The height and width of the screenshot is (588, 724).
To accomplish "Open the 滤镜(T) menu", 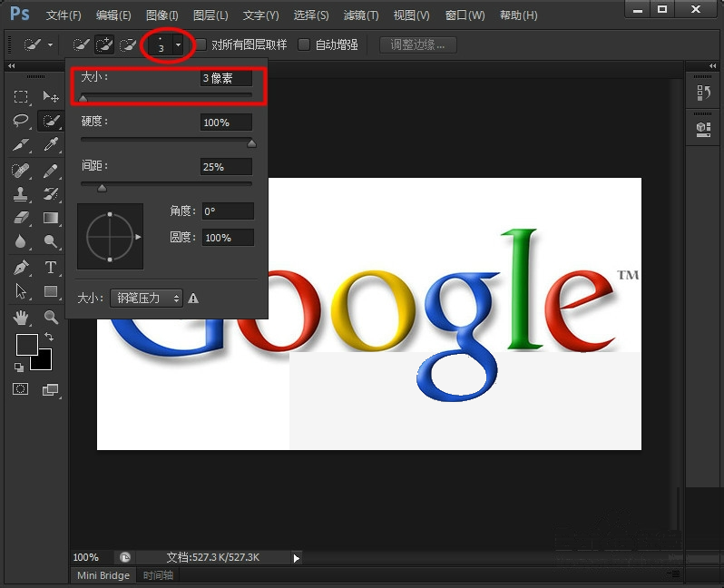I will click(360, 15).
